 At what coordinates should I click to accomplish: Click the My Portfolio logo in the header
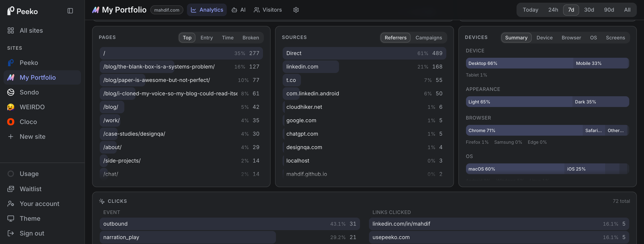pos(96,10)
